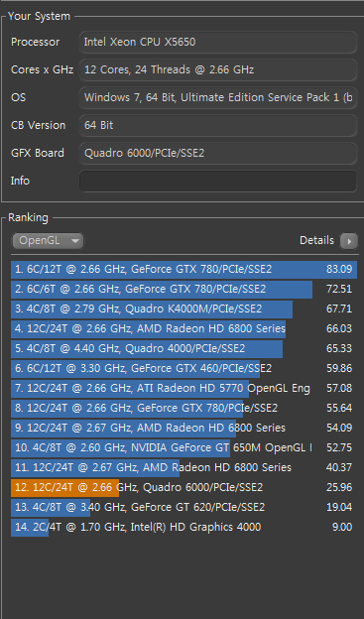The image size is (364, 619).
Task: Select ranking row 1 with score 83.09
Action: click(x=183, y=269)
